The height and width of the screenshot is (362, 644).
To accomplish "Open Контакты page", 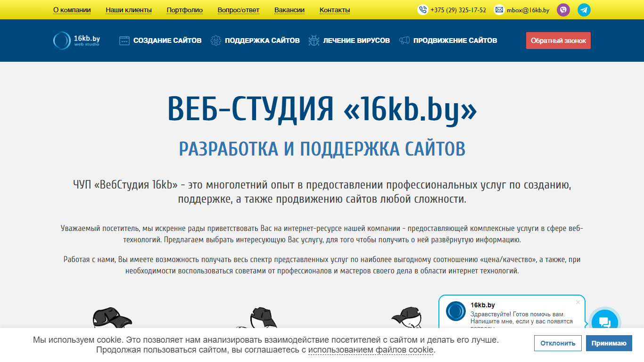I will 335,10.
